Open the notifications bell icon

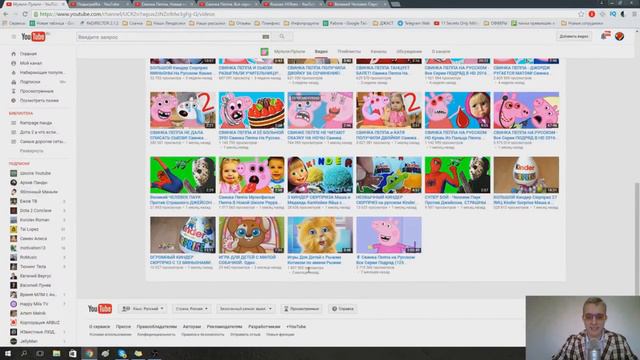click(x=605, y=36)
